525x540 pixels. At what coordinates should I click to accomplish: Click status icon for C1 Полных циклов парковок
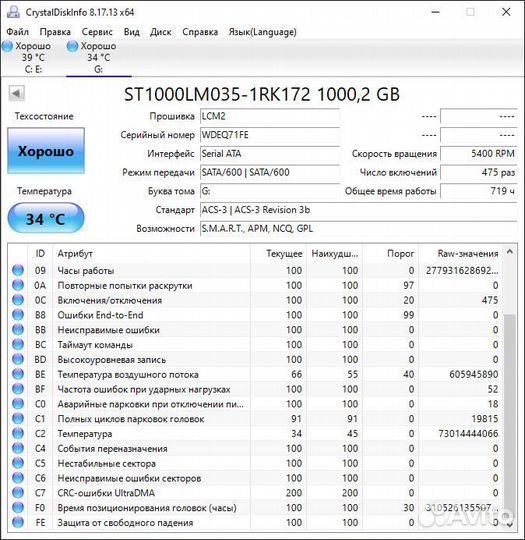coord(18,418)
